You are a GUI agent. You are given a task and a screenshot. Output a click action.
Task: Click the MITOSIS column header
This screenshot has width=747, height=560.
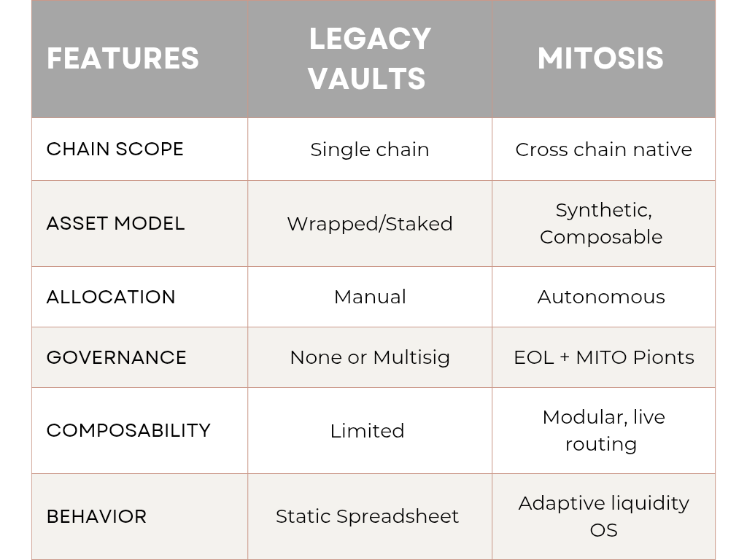[x=603, y=59]
